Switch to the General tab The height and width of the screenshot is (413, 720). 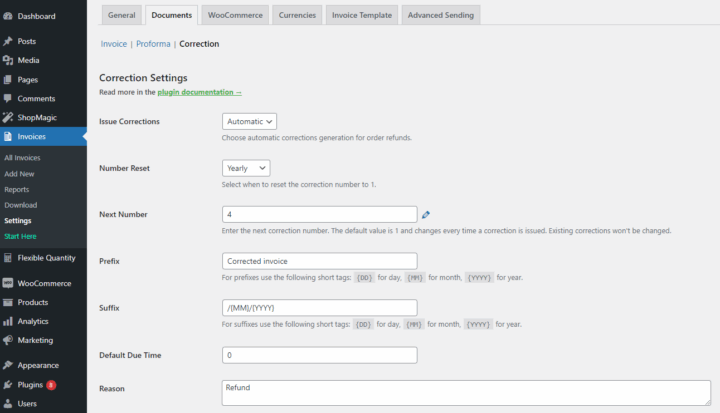click(x=121, y=15)
